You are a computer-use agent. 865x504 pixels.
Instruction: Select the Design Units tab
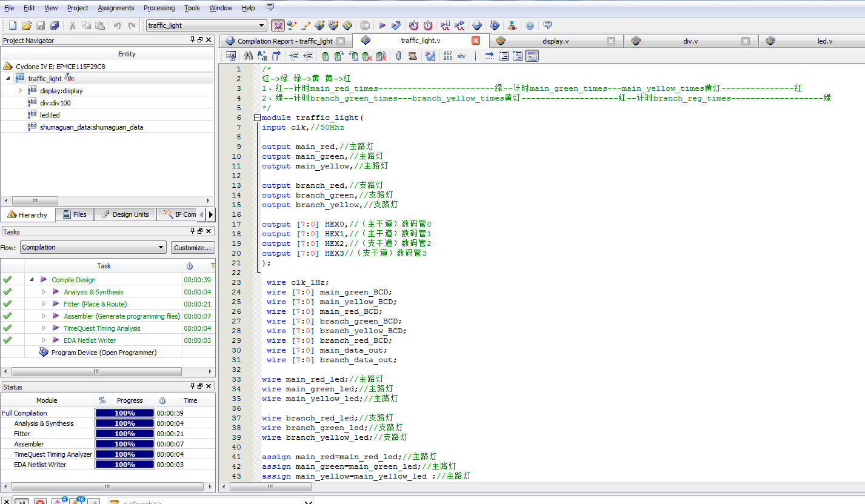pyautogui.click(x=125, y=214)
